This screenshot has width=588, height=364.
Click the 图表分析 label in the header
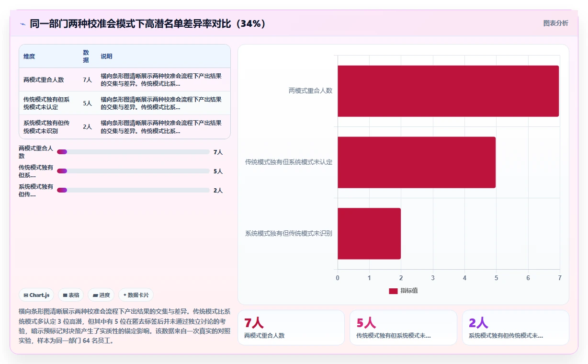(x=555, y=23)
